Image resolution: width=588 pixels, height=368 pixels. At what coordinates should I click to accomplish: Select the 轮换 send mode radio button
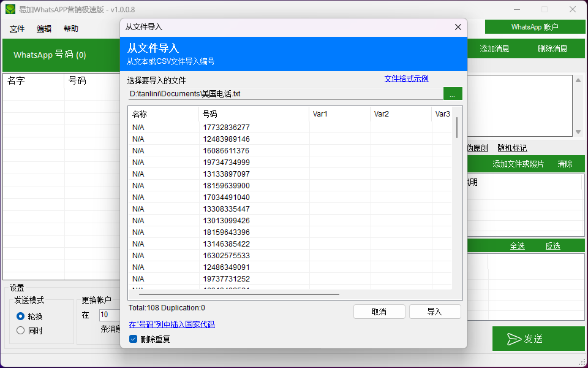[21, 316]
